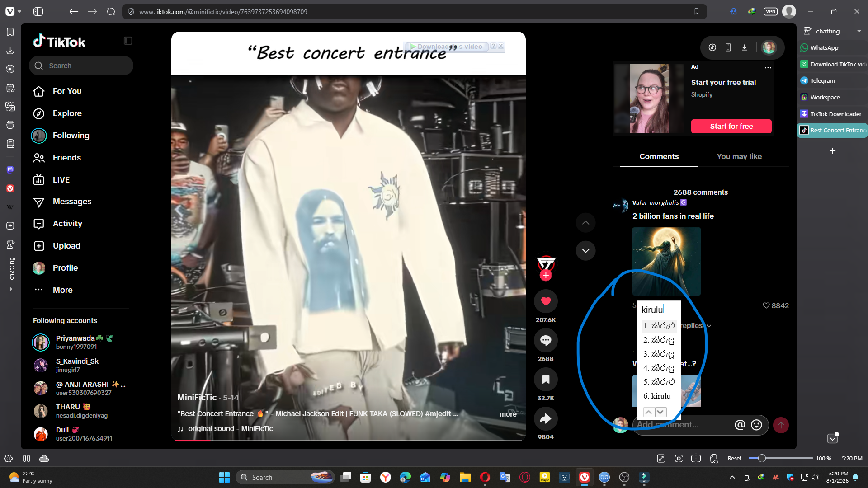Screen dimensions: 868x488
Task: Expand the comment replies chevron
Action: (x=709, y=326)
